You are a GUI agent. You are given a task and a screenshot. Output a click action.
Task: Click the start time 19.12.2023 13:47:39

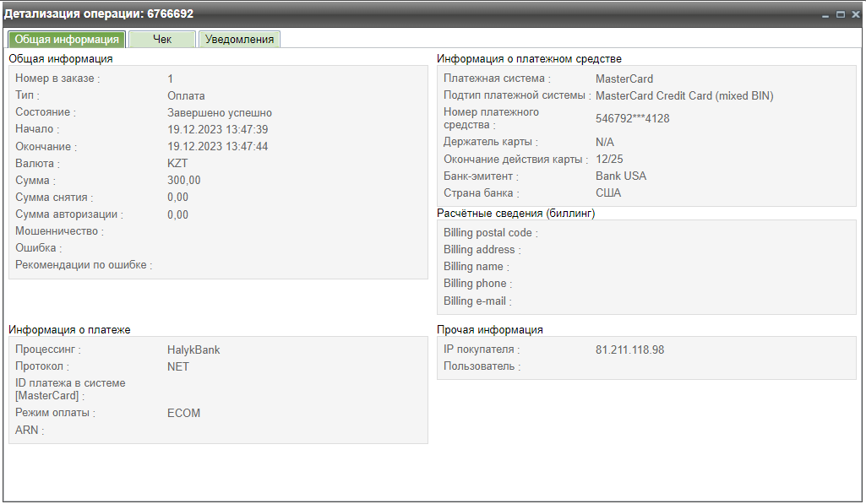pos(218,129)
